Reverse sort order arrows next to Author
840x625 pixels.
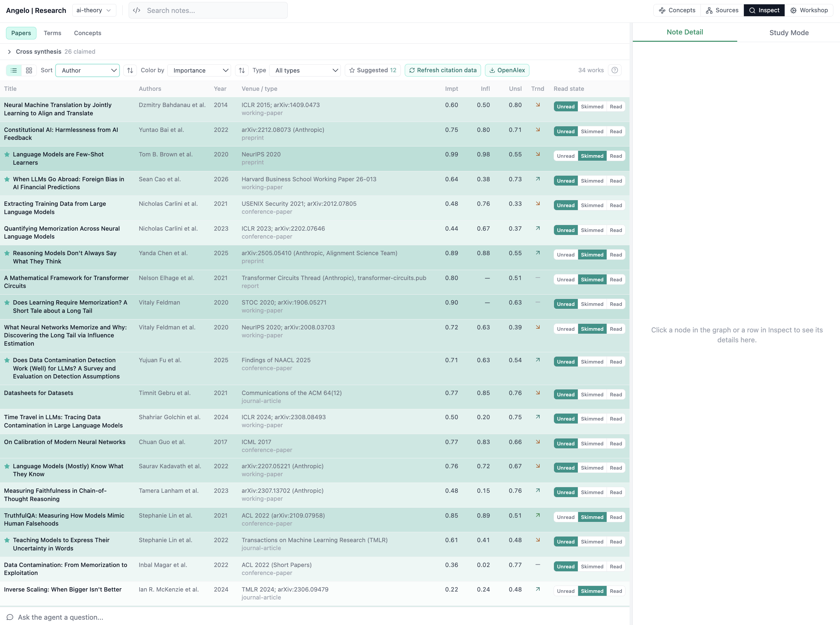[x=130, y=70]
